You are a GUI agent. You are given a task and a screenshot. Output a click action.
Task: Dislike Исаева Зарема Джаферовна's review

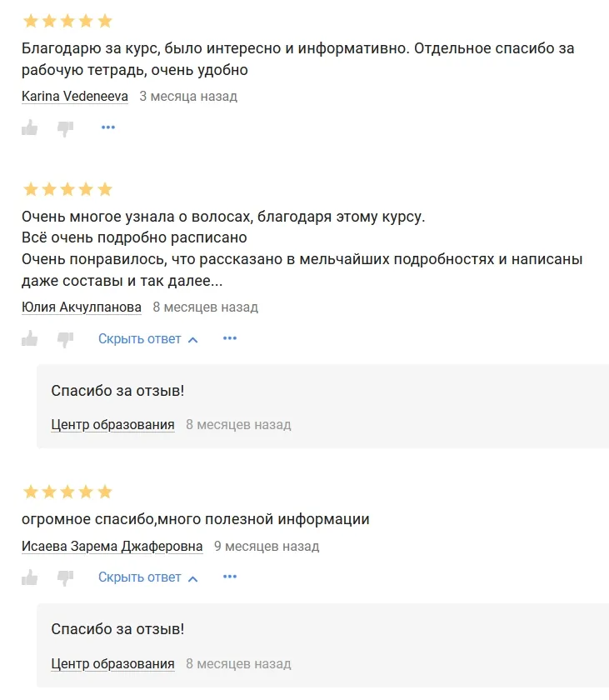(65, 577)
